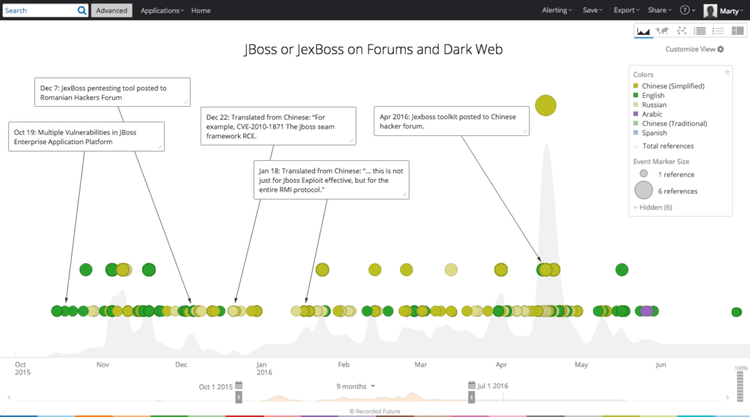
Task: Open the 9 months range dropdown
Action: (x=358, y=385)
